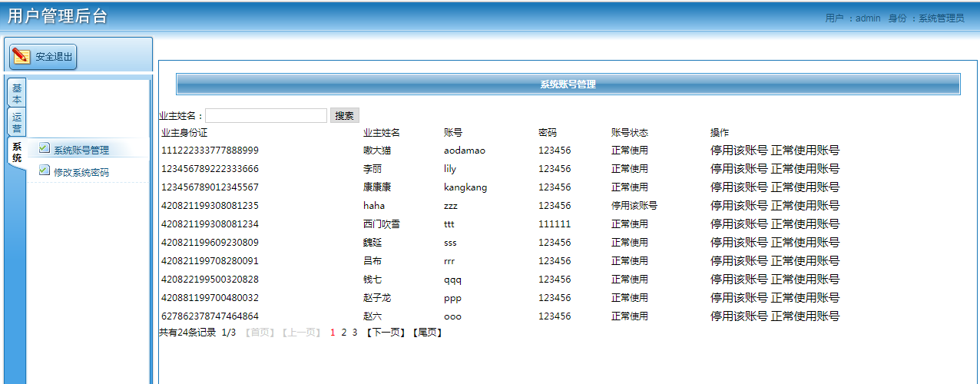Screen dimensions: 980x384
Task: Go to page 3 of records
Action: coord(355,333)
